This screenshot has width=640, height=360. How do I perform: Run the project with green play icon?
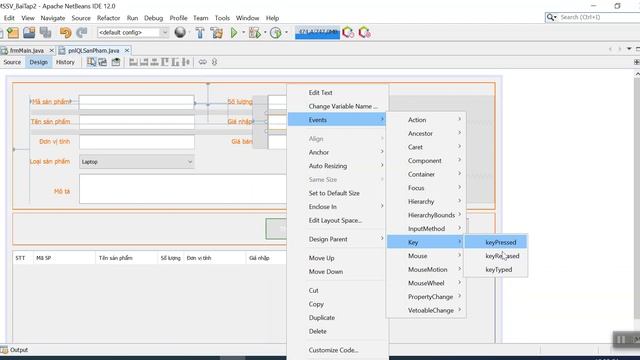tap(234, 33)
